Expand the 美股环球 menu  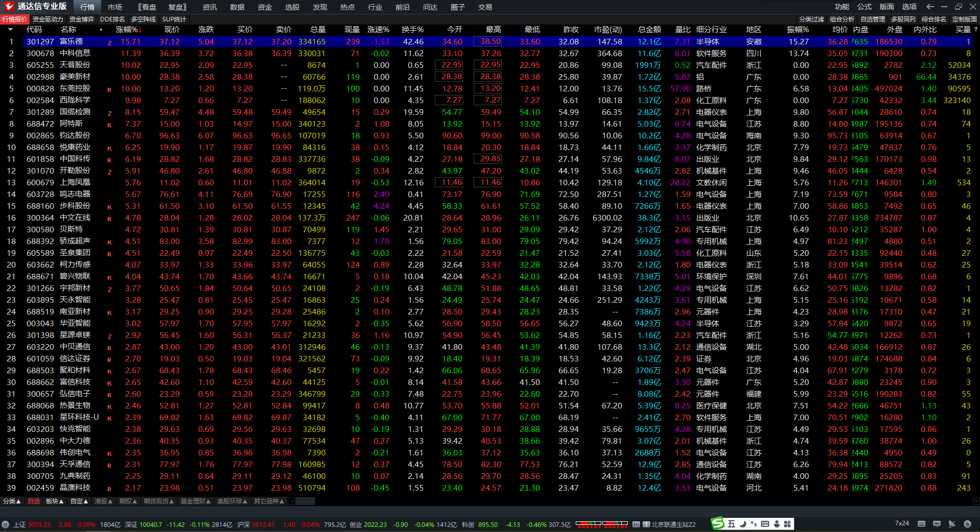232,501
